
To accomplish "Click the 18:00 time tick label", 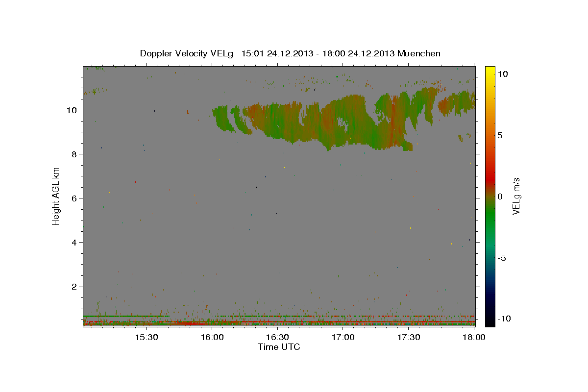I will click(474, 337).
